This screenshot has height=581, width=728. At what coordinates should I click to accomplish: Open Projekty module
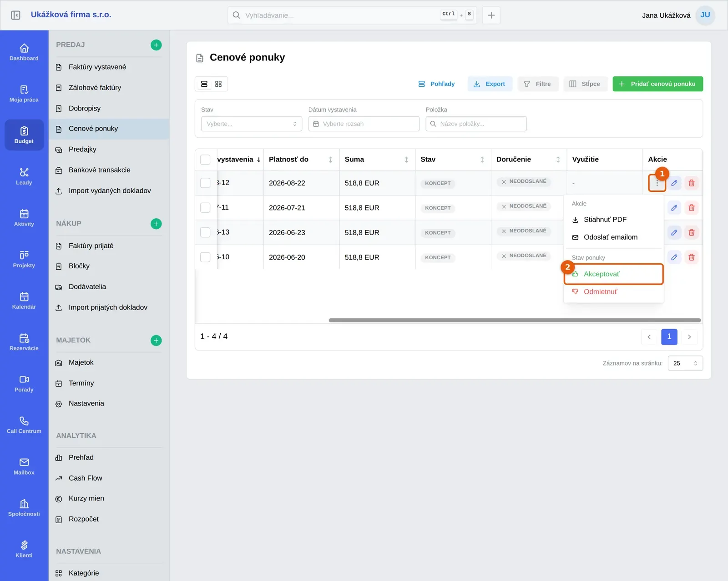(x=24, y=259)
